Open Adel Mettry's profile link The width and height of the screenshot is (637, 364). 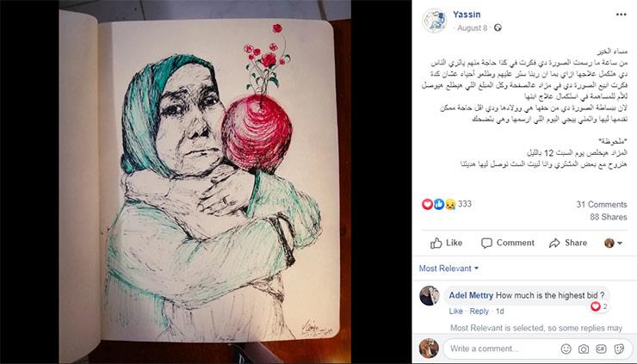471,295
